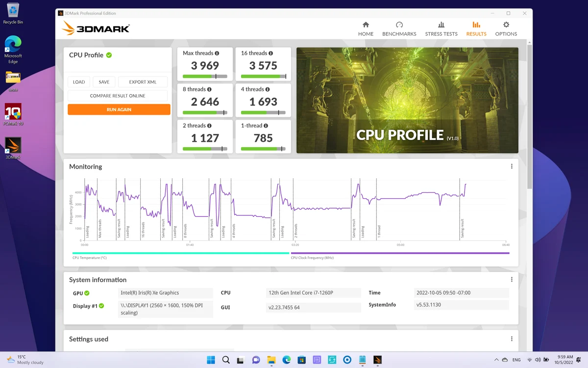Open Monitoring panel three-dot menu
Image resolution: width=588 pixels, height=368 pixels.
pos(512,166)
